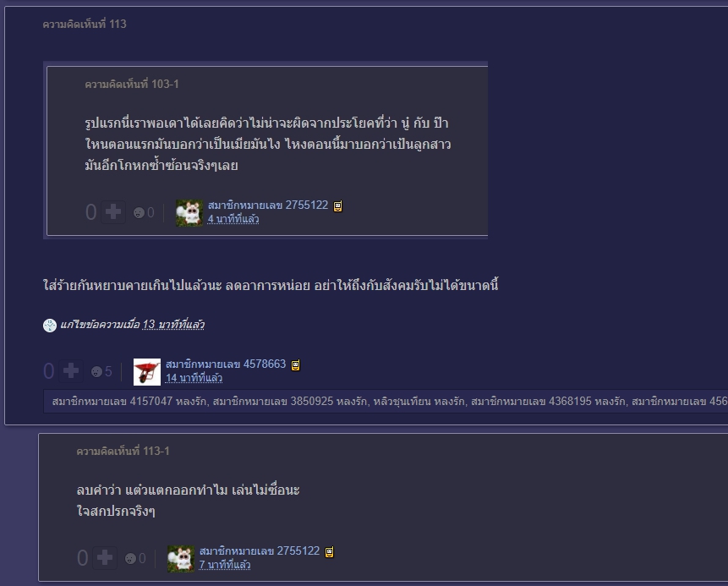Click edited 13 นาทีที่แล้ว timestamp
This screenshot has height=586, width=728.
(x=173, y=325)
